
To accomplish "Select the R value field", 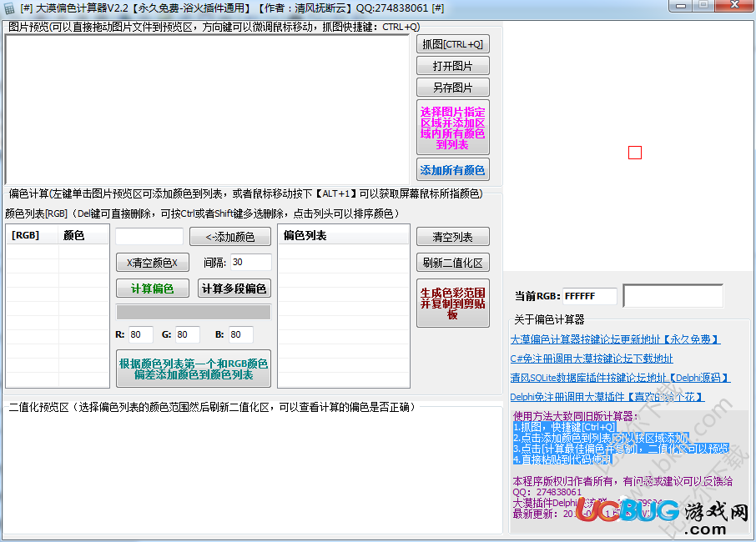I will (x=141, y=334).
